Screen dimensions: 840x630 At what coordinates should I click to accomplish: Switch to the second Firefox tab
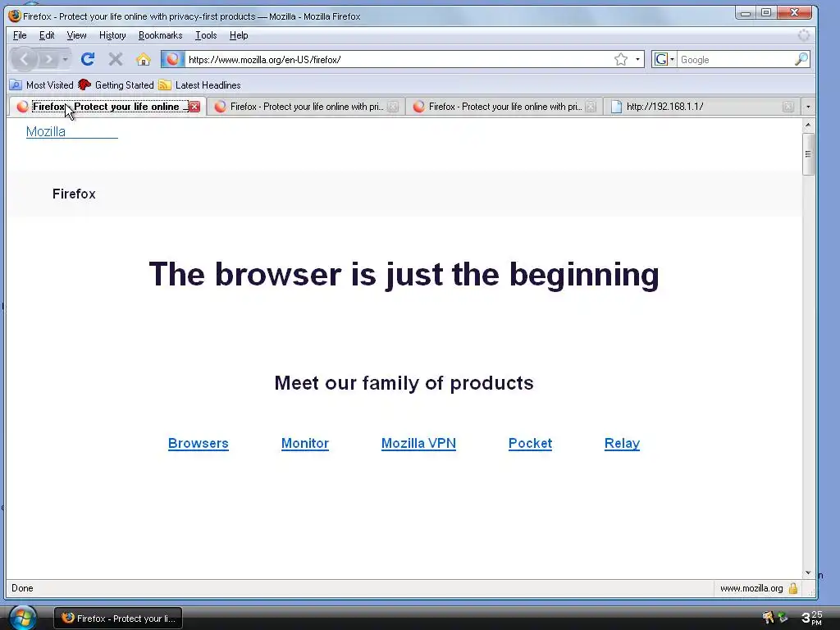pyautogui.click(x=306, y=107)
